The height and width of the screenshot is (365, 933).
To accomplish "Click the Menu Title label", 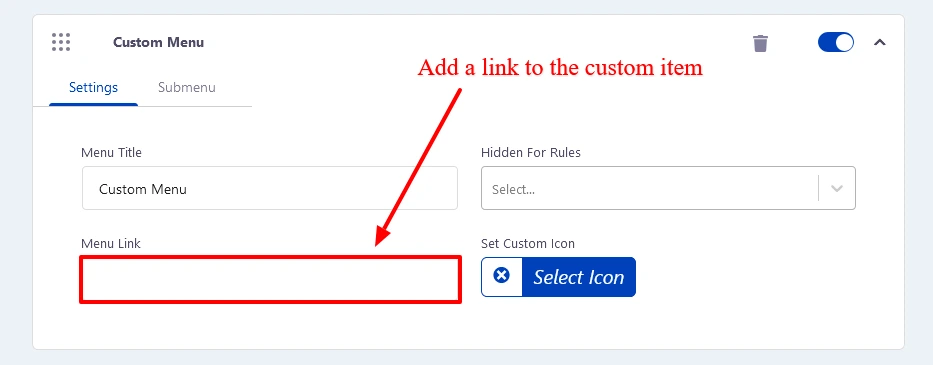I will 111,152.
